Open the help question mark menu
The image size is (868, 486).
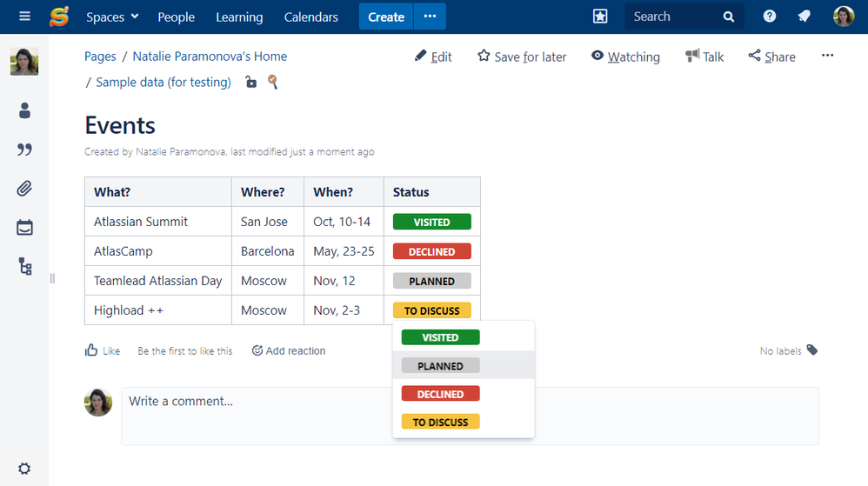pyautogui.click(x=770, y=16)
